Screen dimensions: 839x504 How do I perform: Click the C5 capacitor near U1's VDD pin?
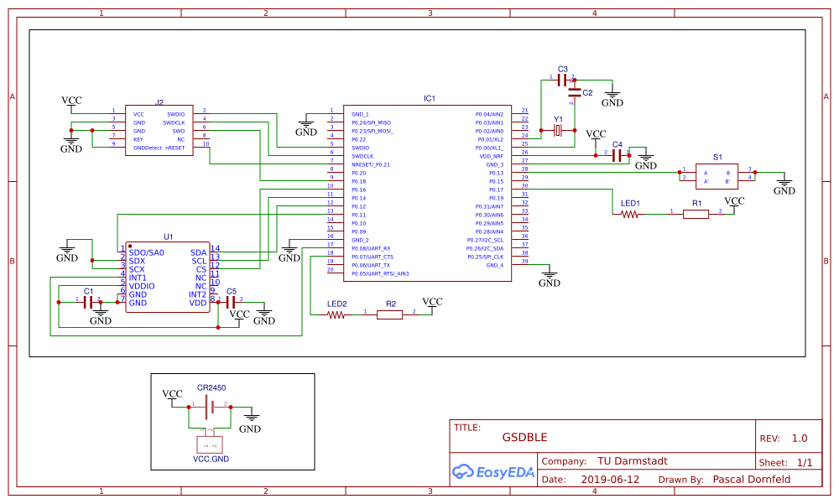[232, 304]
